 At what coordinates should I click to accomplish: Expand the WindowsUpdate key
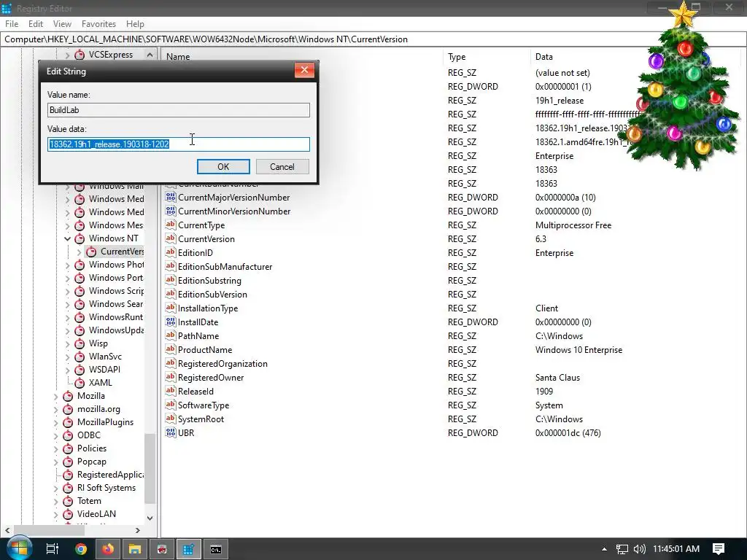tap(67, 330)
